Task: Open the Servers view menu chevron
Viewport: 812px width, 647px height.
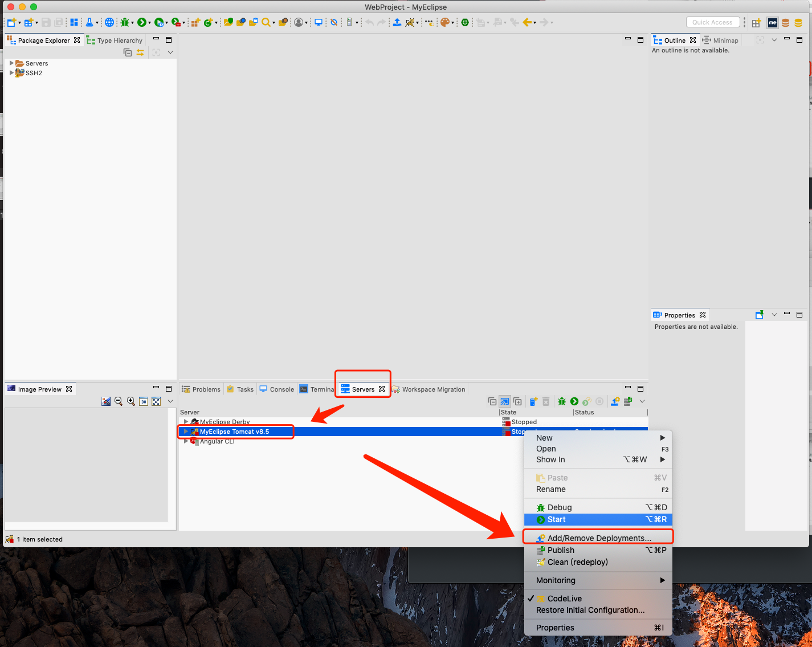Action: pyautogui.click(x=642, y=401)
